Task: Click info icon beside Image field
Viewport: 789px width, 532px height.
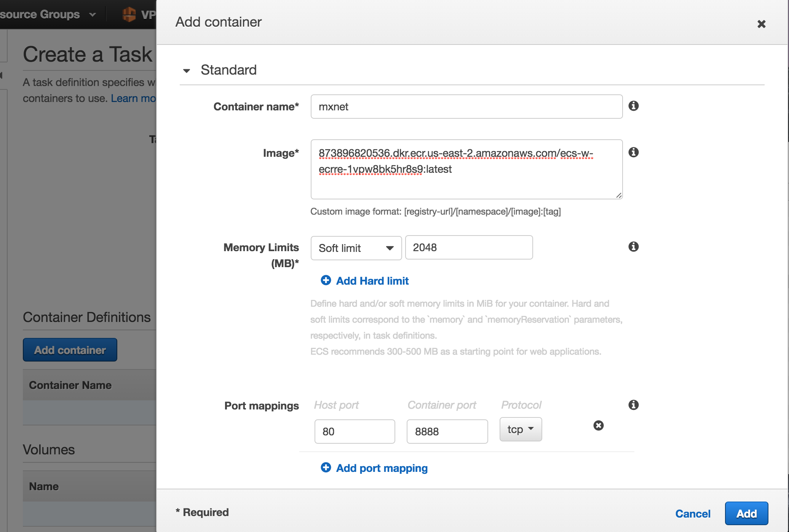Action: tap(633, 152)
